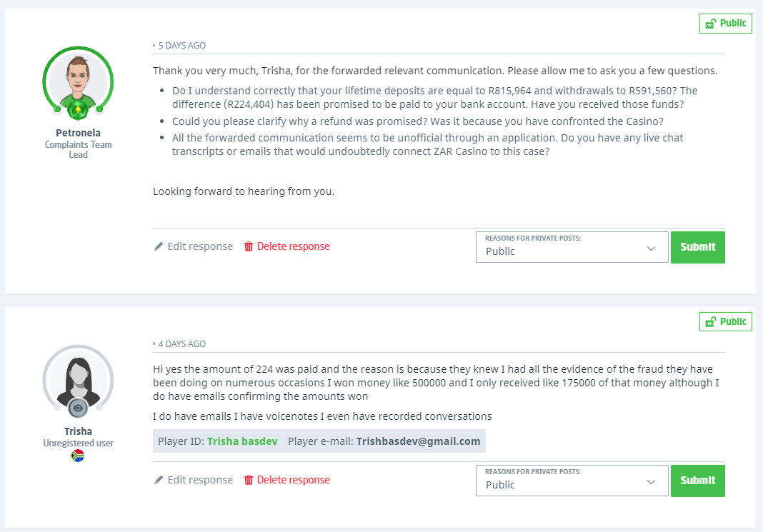Click the pencil icon on Trisha's response
This screenshot has width=763, height=532.
[159, 480]
